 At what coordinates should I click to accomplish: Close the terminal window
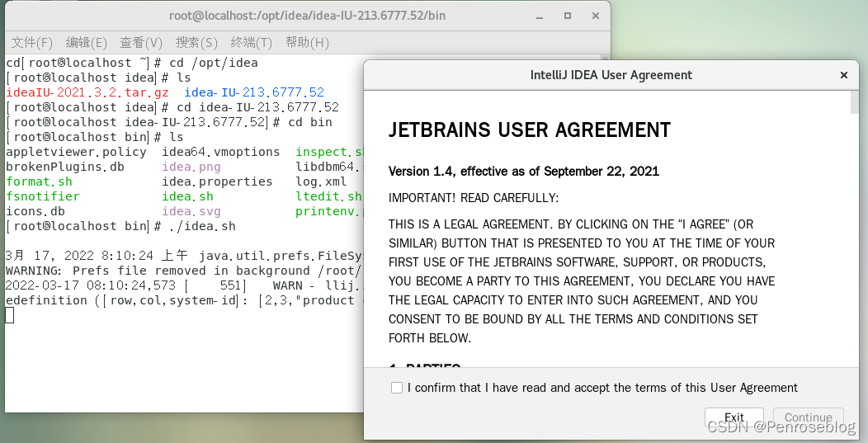point(596,16)
